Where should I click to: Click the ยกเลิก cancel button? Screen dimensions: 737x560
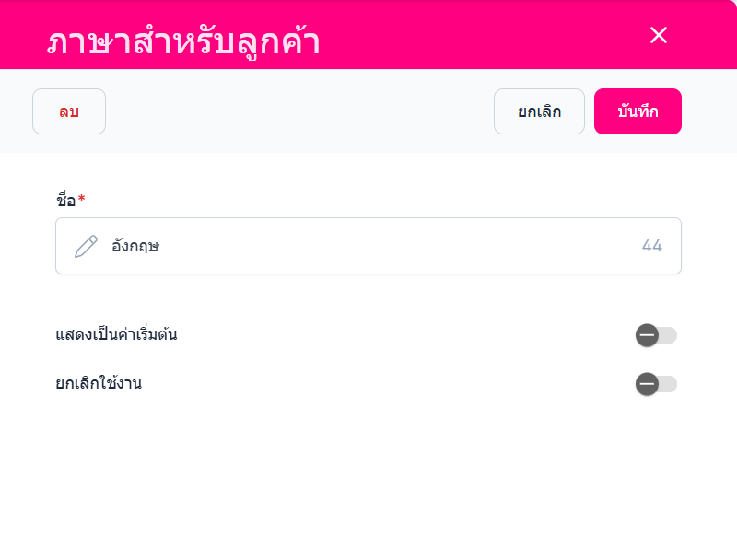tap(539, 111)
